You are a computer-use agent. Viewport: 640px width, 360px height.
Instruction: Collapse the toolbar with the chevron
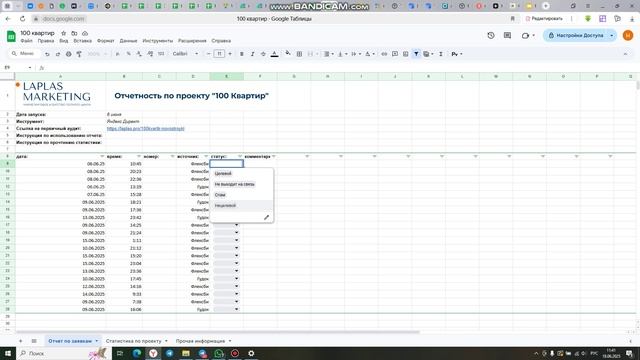(625, 54)
